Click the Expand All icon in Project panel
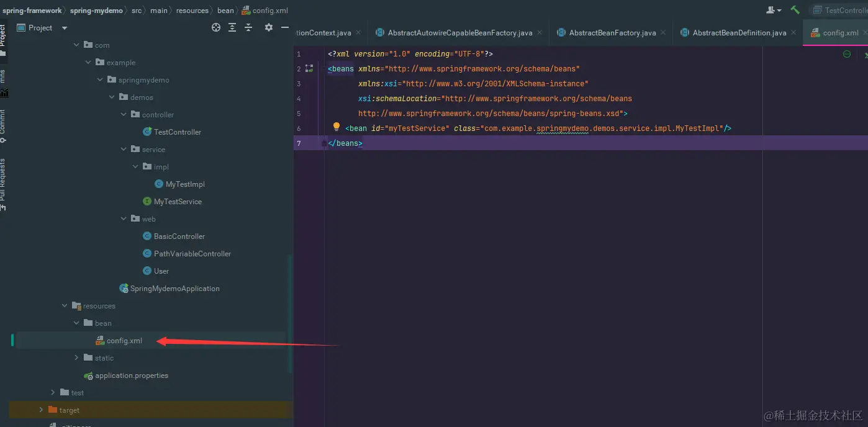Viewport: 868px width, 427px height. click(x=232, y=27)
